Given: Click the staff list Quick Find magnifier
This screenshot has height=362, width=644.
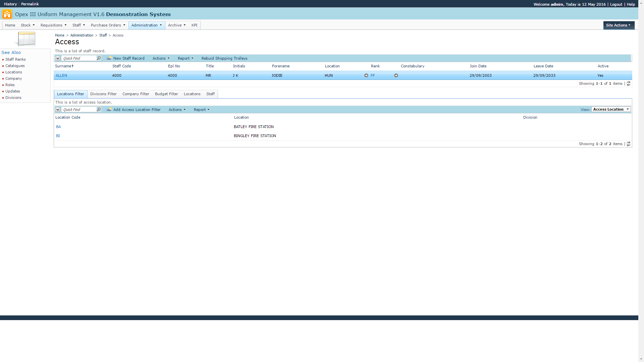Looking at the screenshot, I should coord(99,58).
